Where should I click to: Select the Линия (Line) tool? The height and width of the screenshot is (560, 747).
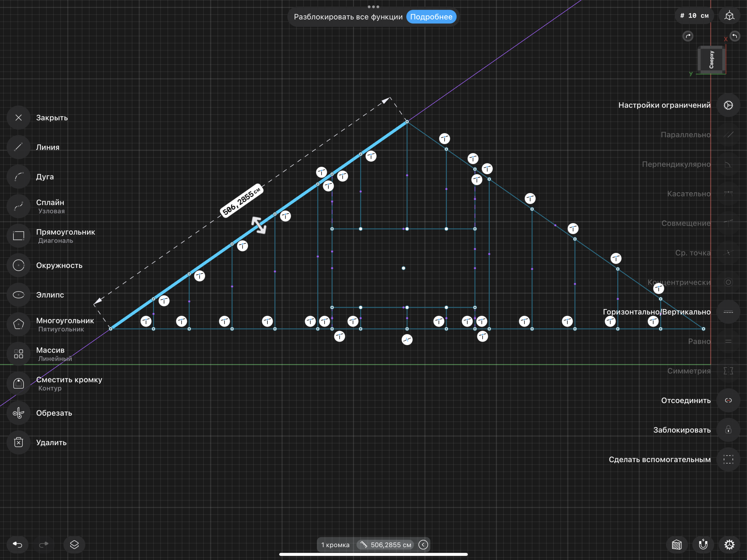click(x=19, y=147)
